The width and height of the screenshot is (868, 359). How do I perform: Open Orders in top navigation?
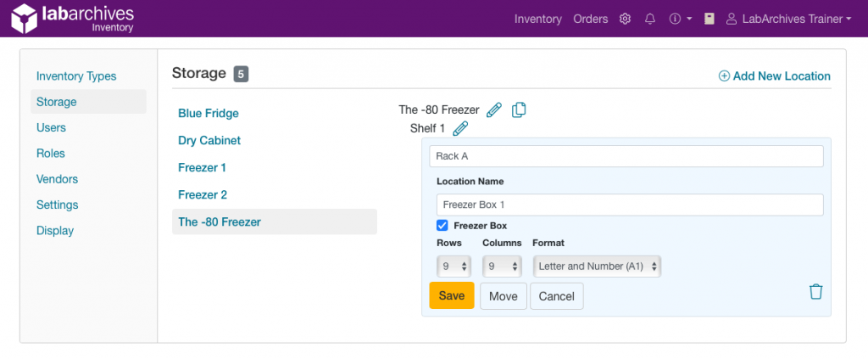(590, 19)
